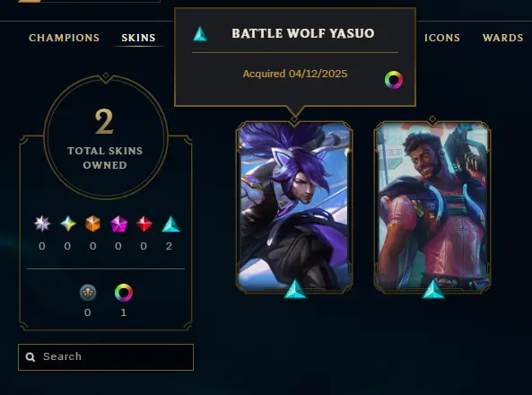Click the red tier gem icon
The width and height of the screenshot is (532, 395).
pyautogui.click(x=144, y=224)
